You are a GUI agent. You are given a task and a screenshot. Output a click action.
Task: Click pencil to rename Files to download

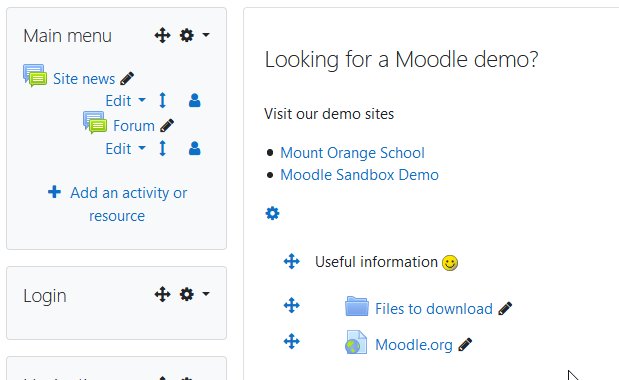tap(505, 309)
